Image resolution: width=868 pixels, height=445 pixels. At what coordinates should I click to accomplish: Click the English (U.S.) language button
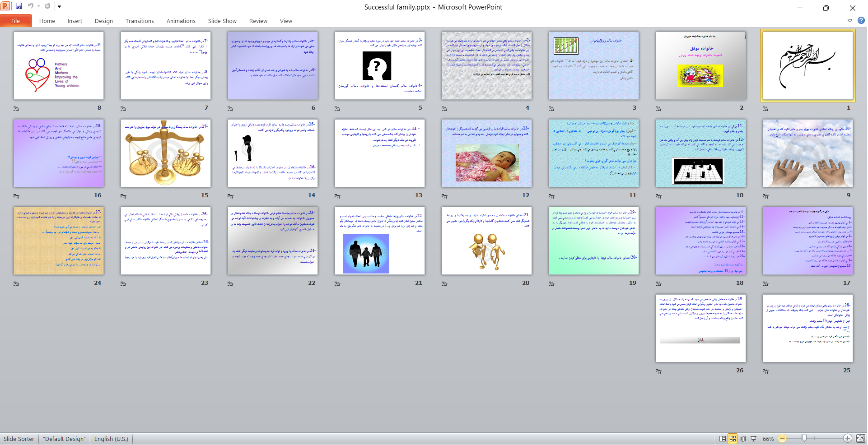[x=111, y=439]
